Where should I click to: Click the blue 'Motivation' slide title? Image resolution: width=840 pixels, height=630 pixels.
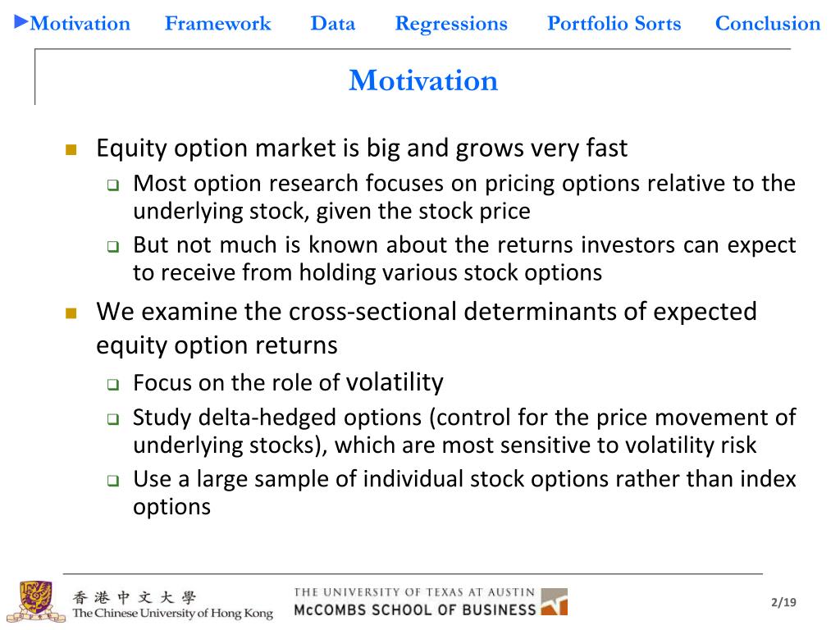click(x=423, y=80)
